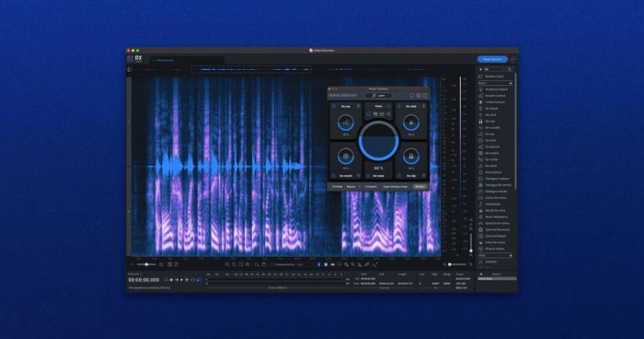644x339 pixels.
Task: Enable the Instant process checkbox
Action: (272, 264)
